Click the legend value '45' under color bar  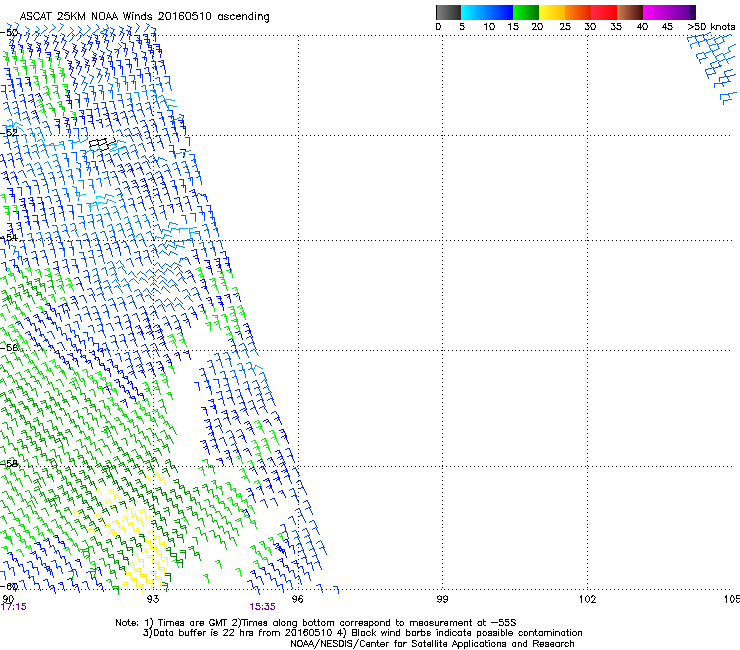click(667, 27)
